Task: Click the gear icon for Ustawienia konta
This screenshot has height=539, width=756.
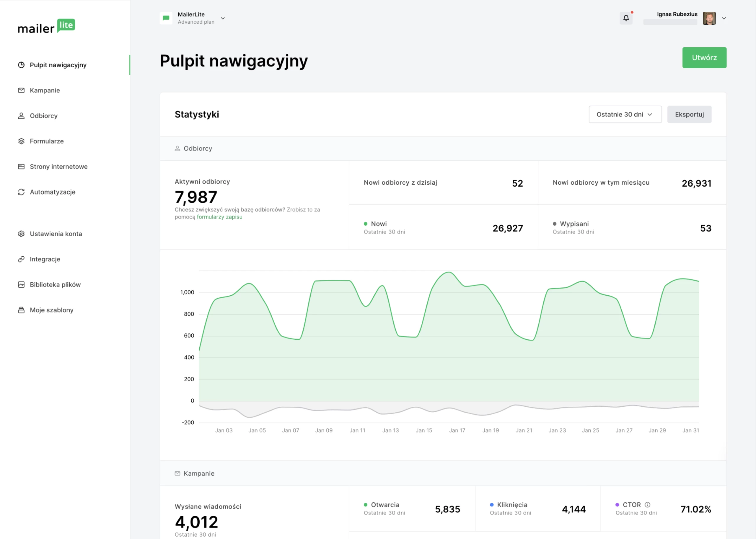Action: click(x=21, y=234)
